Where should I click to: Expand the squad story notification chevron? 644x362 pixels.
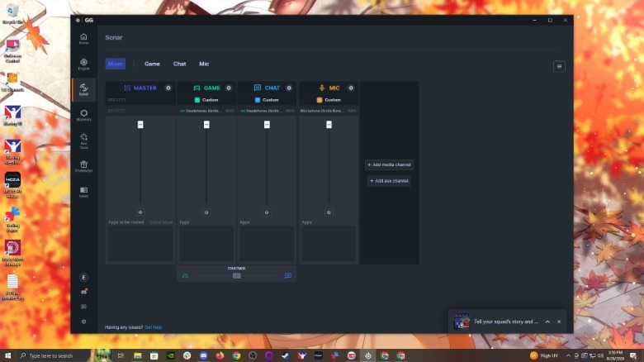coord(547,322)
